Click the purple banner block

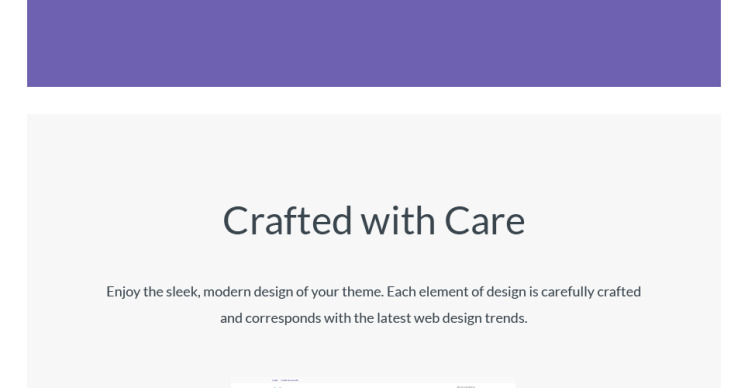(374, 43)
